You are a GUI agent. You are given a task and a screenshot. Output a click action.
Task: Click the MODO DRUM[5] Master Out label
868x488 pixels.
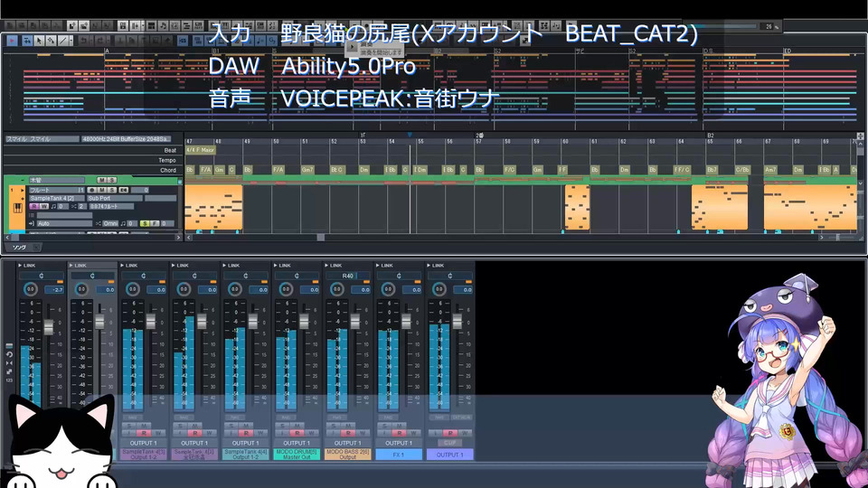(x=297, y=455)
